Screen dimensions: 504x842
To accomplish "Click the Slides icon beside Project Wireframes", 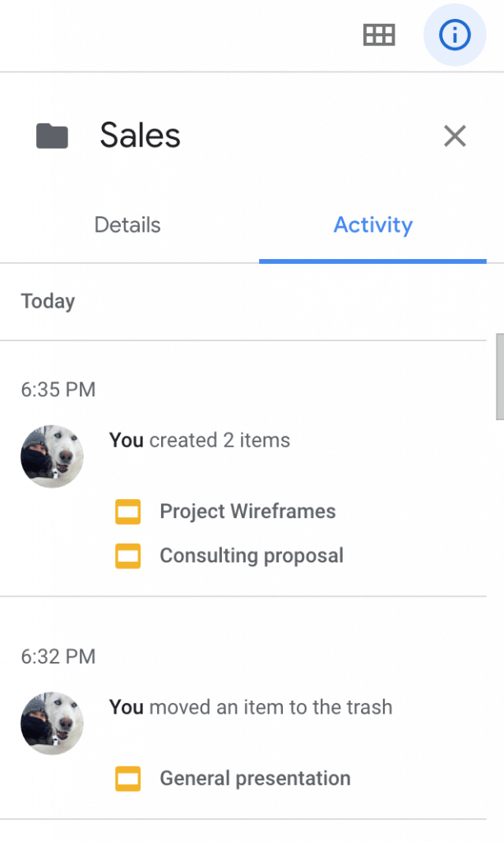I will tap(127, 511).
